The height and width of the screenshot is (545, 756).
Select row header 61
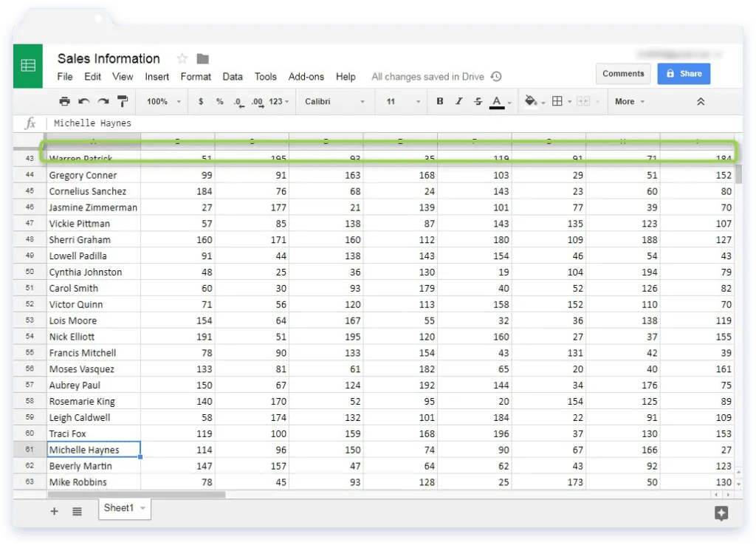pos(30,450)
